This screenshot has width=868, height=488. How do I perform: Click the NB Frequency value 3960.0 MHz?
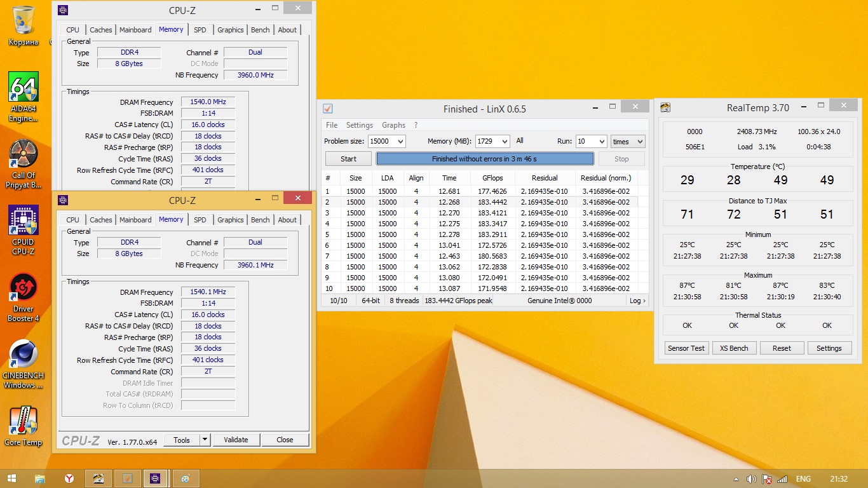coord(255,75)
